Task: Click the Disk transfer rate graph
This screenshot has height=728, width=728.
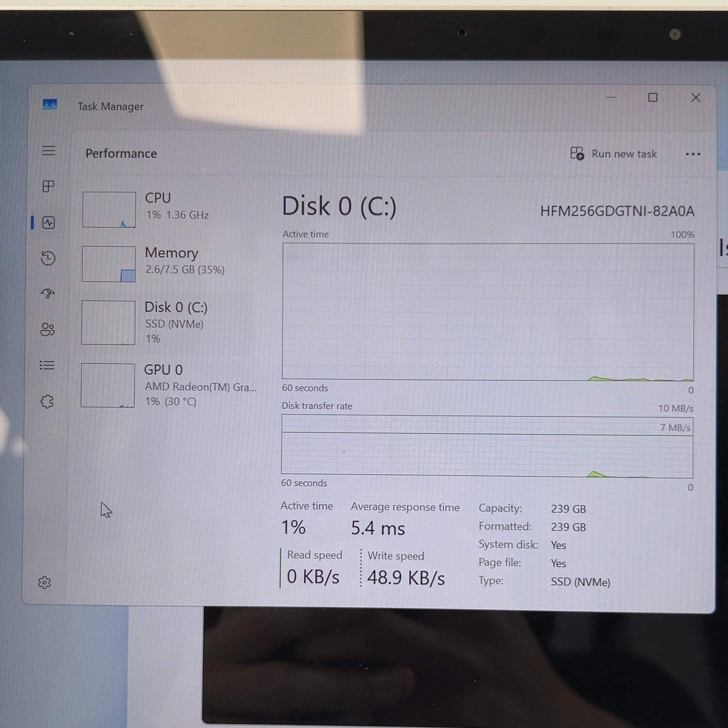Action: (487, 447)
